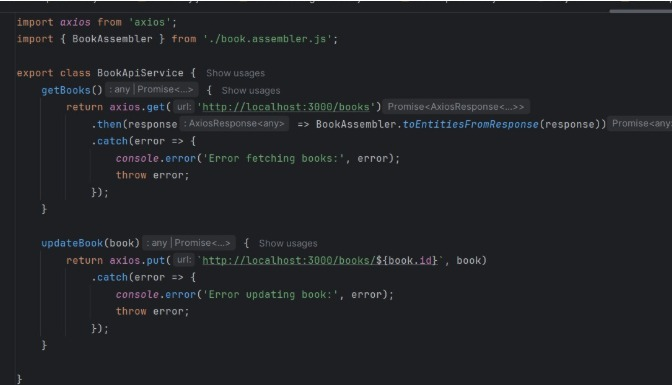Click the ': any | Promise<...>' hint after getBooks()
Screen dimensions: 672x385
pyautogui.click(x=152, y=90)
